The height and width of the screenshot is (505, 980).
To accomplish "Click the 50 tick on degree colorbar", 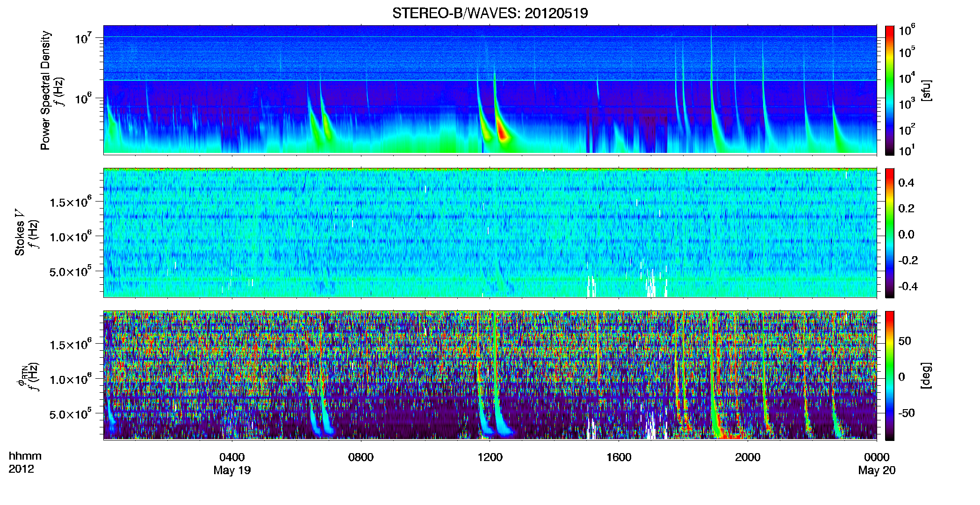I will pyautogui.click(x=905, y=341).
